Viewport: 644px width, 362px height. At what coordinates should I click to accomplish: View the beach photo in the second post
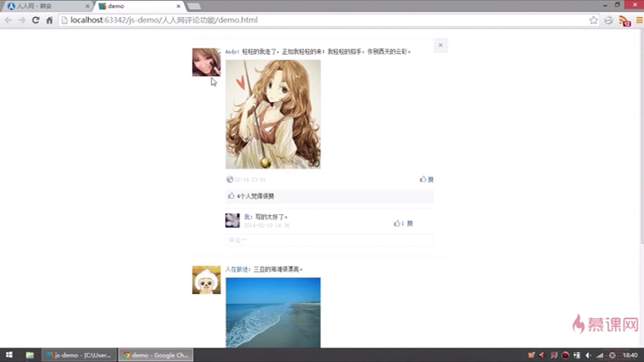click(274, 313)
